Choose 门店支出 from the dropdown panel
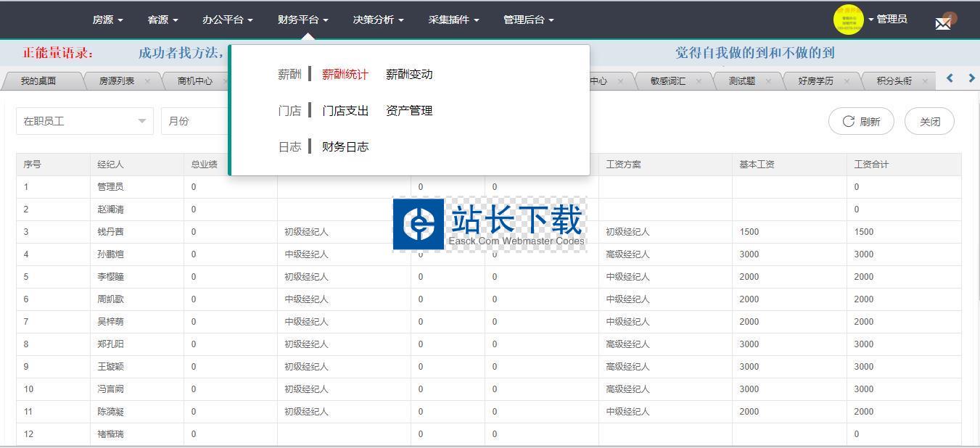Image resolution: width=980 pixels, height=448 pixels. click(x=345, y=110)
